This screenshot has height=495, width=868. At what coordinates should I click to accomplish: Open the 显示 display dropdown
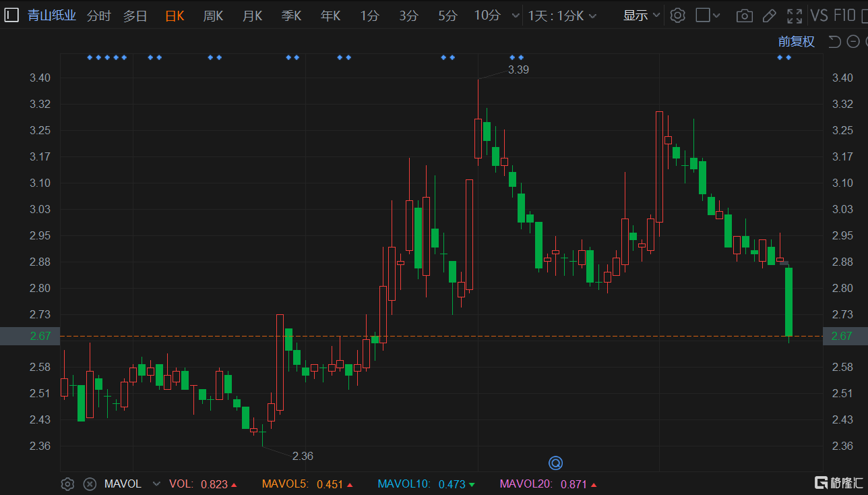[642, 16]
